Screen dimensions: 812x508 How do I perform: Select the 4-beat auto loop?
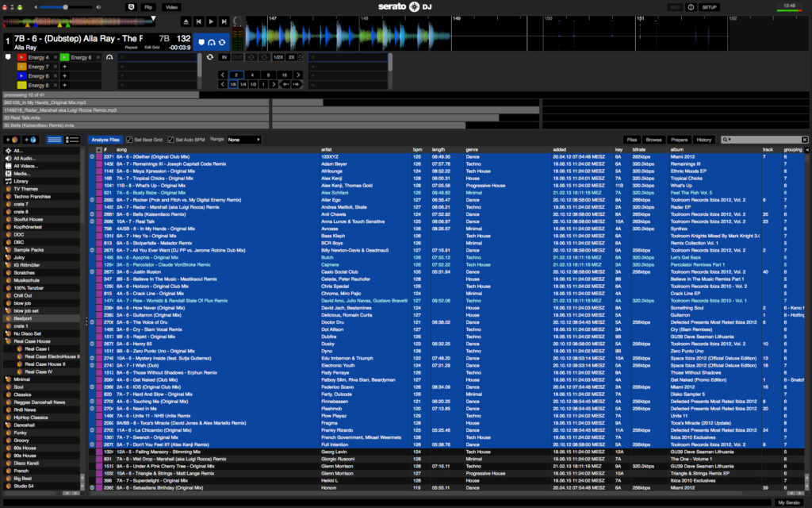[x=252, y=75]
